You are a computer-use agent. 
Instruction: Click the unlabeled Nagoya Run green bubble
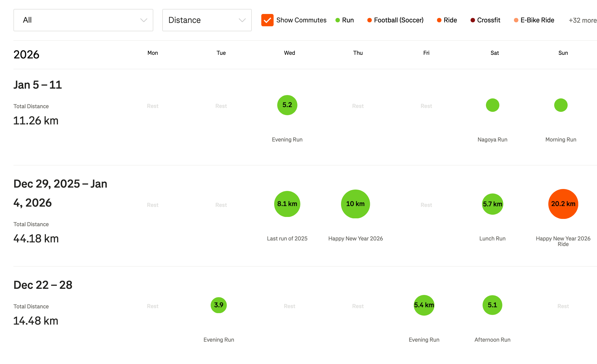pyautogui.click(x=492, y=105)
